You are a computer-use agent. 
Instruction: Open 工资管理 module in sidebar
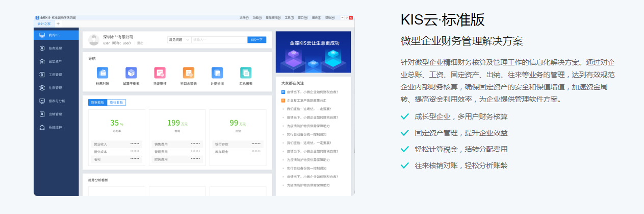coord(56,75)
